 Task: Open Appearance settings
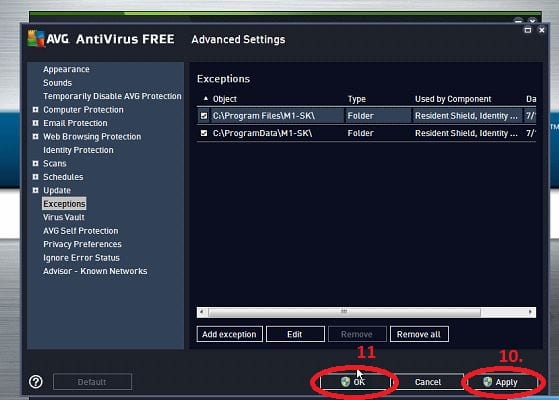click(x=66, y=69)
